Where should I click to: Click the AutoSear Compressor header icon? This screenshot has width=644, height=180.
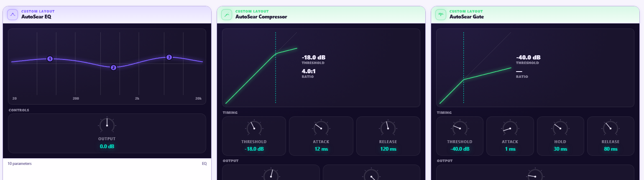coord(227,15)
